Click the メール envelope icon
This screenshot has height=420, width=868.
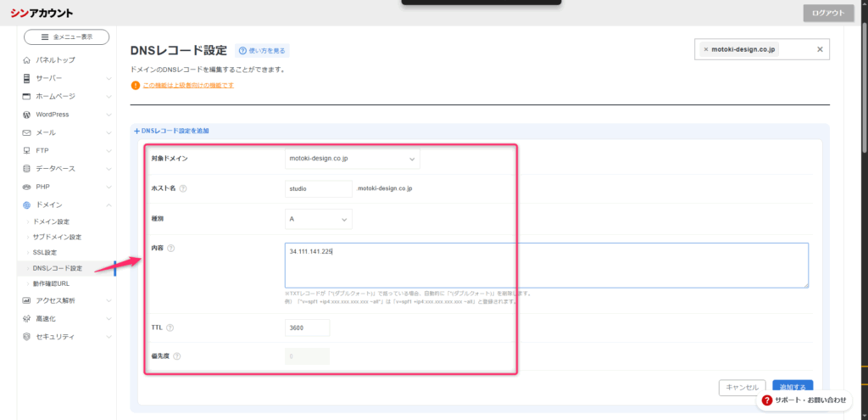click(26, 133)
